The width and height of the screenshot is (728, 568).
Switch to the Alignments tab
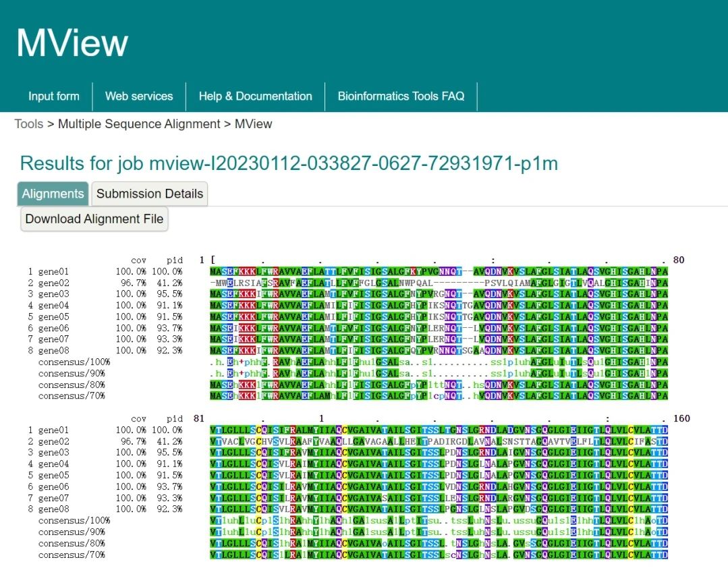(53, 194)
